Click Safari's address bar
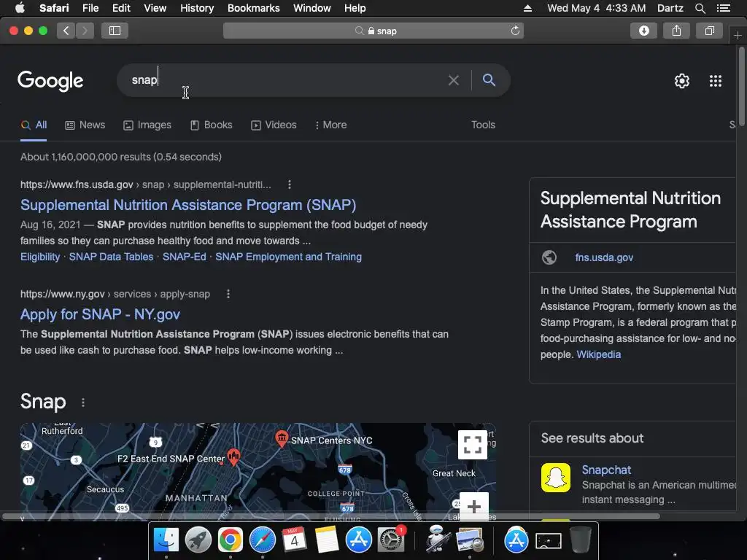This screenshot has height=560, width=747. pyautogui.click(x=373, y=31)
